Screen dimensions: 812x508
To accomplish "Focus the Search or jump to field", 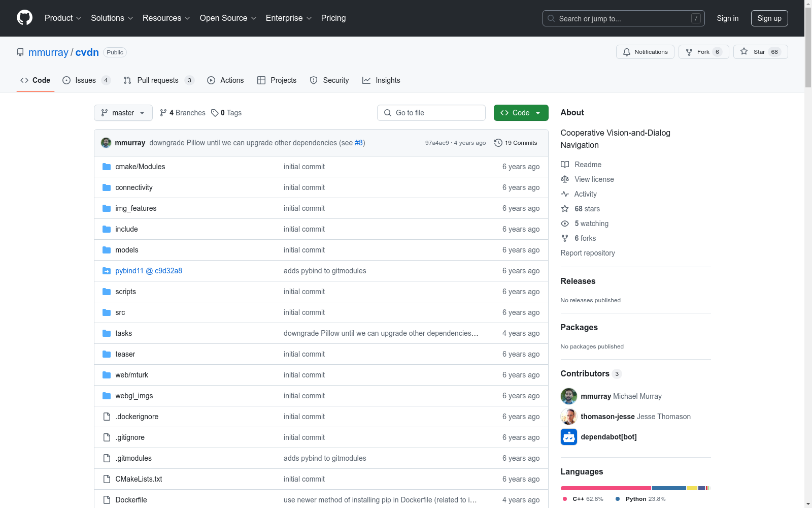I will [x=624, y=18].
